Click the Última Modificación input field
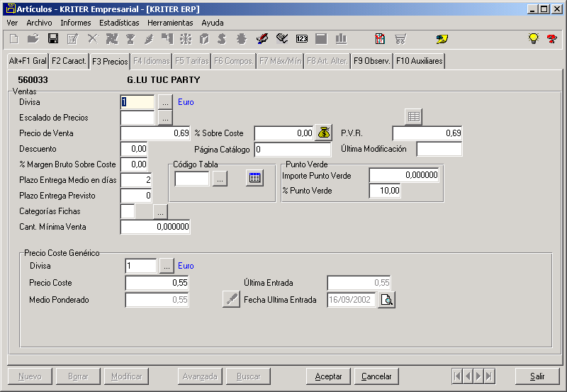This screenshot has height=392, width=567. 439,149
